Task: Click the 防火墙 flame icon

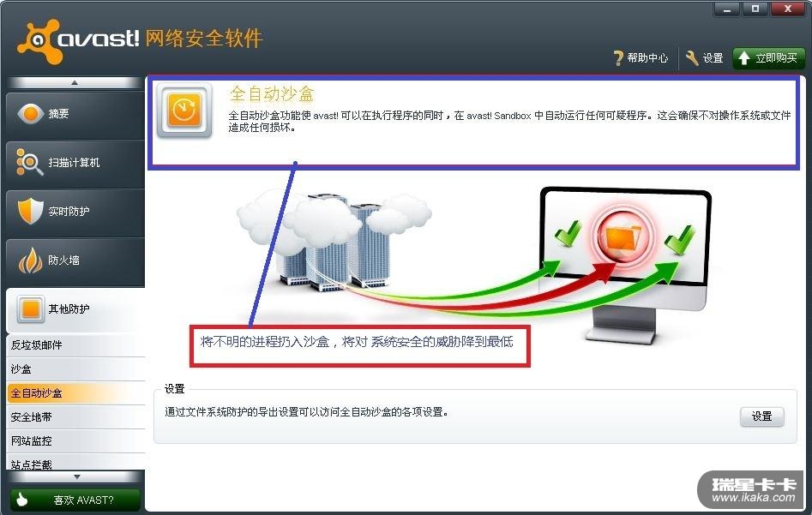Action: click(x=30, y=260)
